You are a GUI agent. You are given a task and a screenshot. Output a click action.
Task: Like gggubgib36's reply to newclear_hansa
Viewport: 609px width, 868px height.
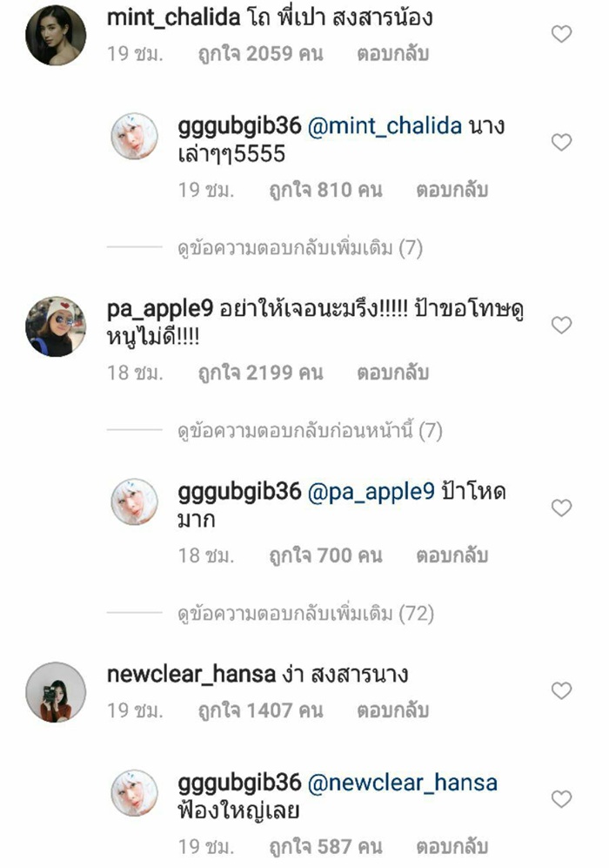561,799
